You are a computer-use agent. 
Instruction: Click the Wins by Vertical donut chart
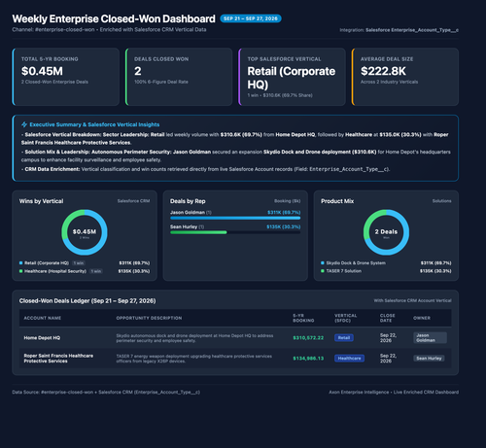coord(85,232)
